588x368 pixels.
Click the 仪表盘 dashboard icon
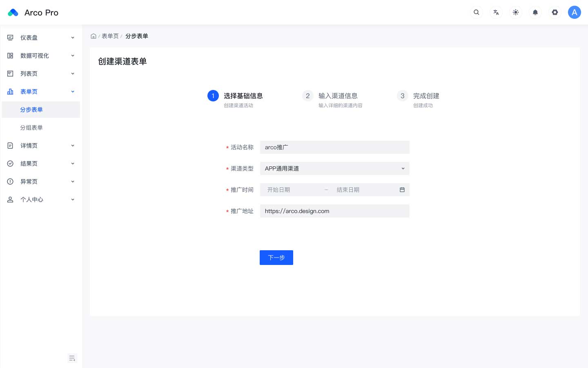click(x=10, y=38)
